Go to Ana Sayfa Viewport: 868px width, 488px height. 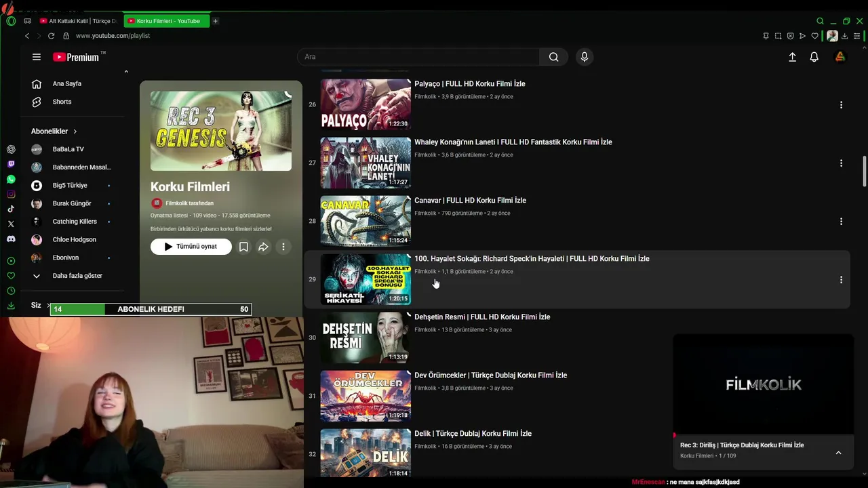tap(68, 84)
